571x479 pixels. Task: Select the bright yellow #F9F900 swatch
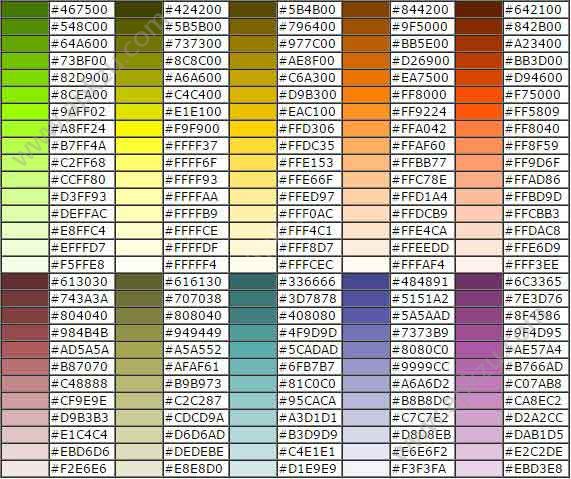pos(139,129)
